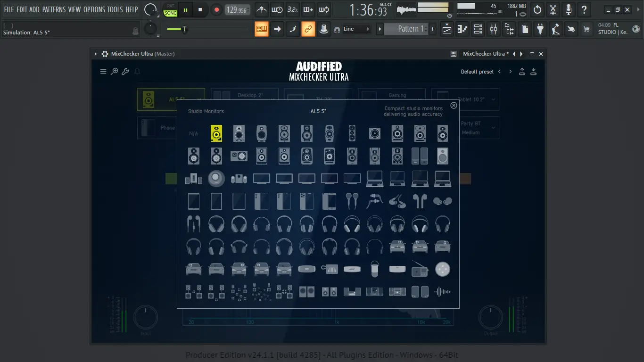Open the channel rack view
Viewport: 644px width, 362px height.
click(x=478, y=29)
